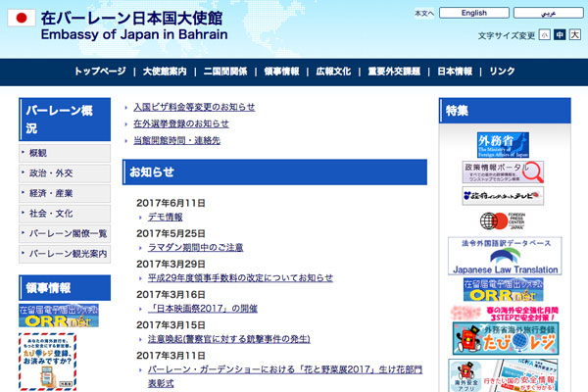Click the 2017年3月16日 date text
Screen dimensions: 588x392
171,295
